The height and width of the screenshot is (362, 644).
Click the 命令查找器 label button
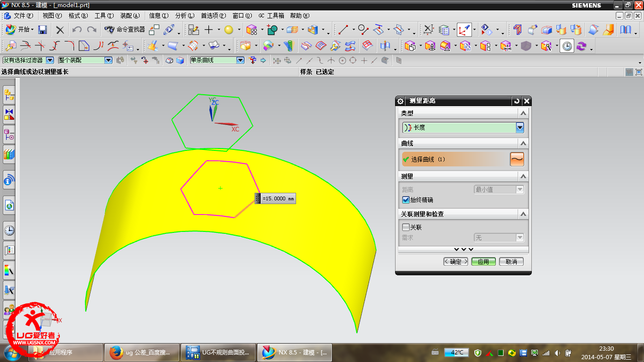(131, 30)
